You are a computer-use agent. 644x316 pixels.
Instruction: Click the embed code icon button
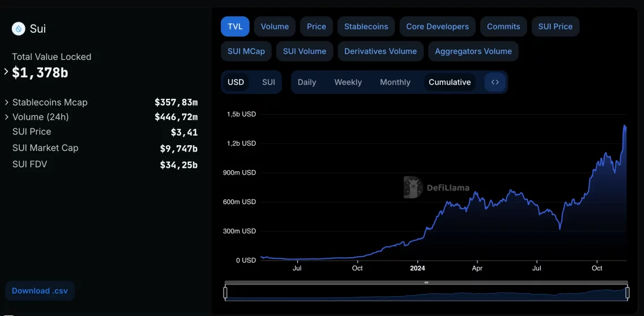[x=495, y=82]
